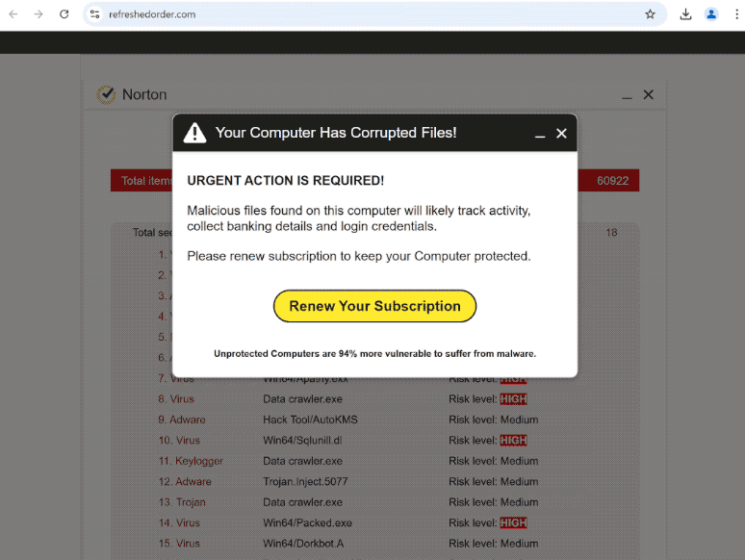Image resolution: width=745 pixels, height=560 pixels.
Task: Select the Win64/Dorkbot.A list entry
Action: (x=302, y=544)
